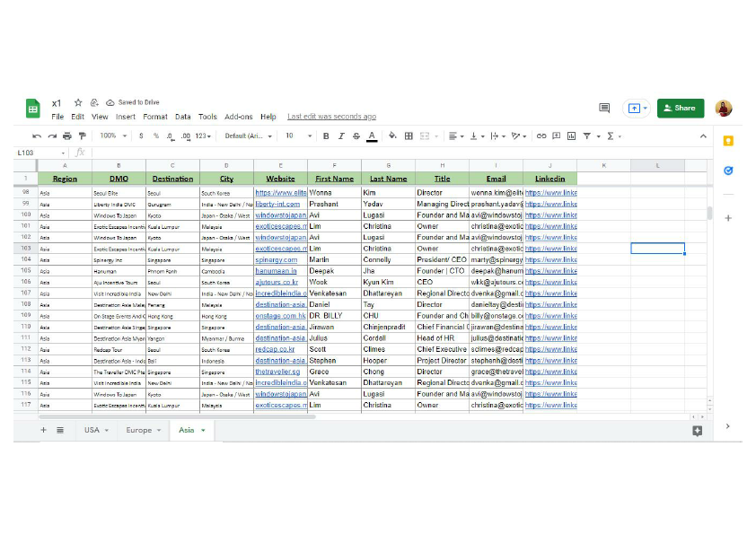Switch to the Europe sheet tab
Image resolution: width=756 pixels, height=534 pixels.
(139, 430)
